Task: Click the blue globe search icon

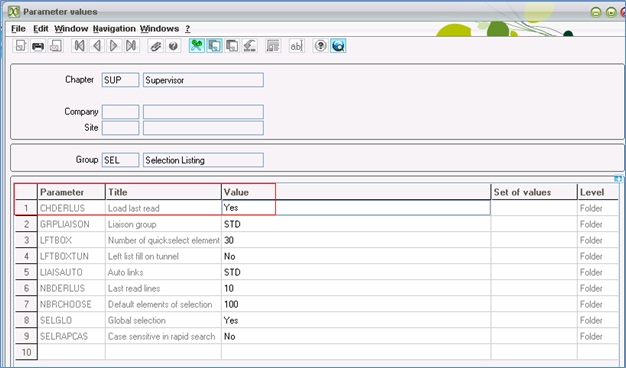Action: click(x=338, y=46)
